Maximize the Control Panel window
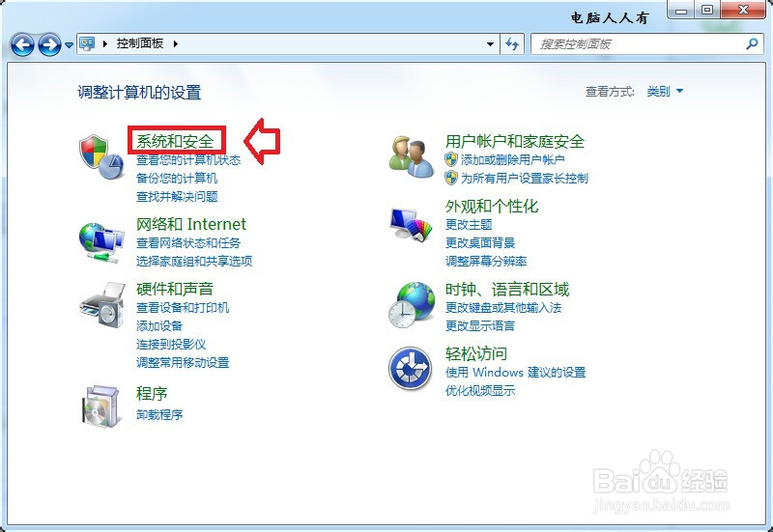The width and height of the screenshot is (773, 532). 707,10
